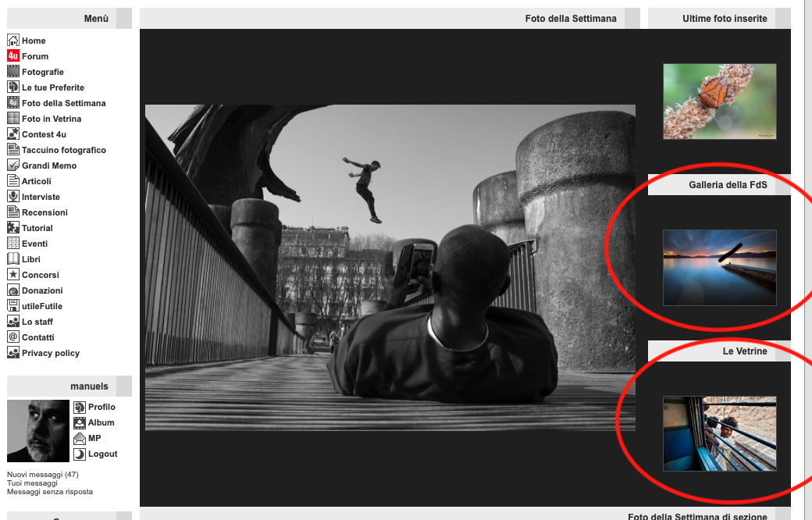Open the train window Vetrine thumbnail

point(719,433)
